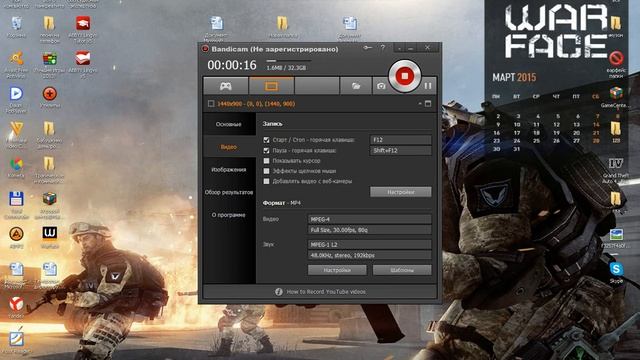Open the Изображения tab
The height and width of the screenshot is (360, 640).
229,169
